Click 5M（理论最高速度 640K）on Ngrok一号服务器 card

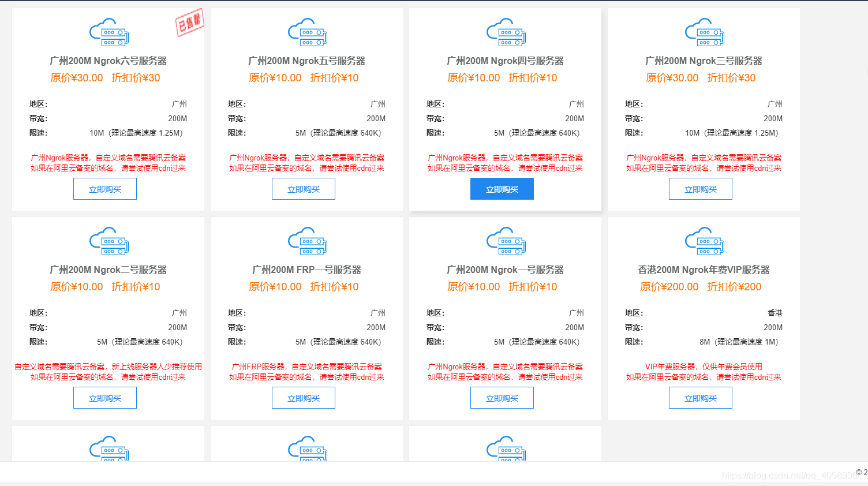point(537,342)
